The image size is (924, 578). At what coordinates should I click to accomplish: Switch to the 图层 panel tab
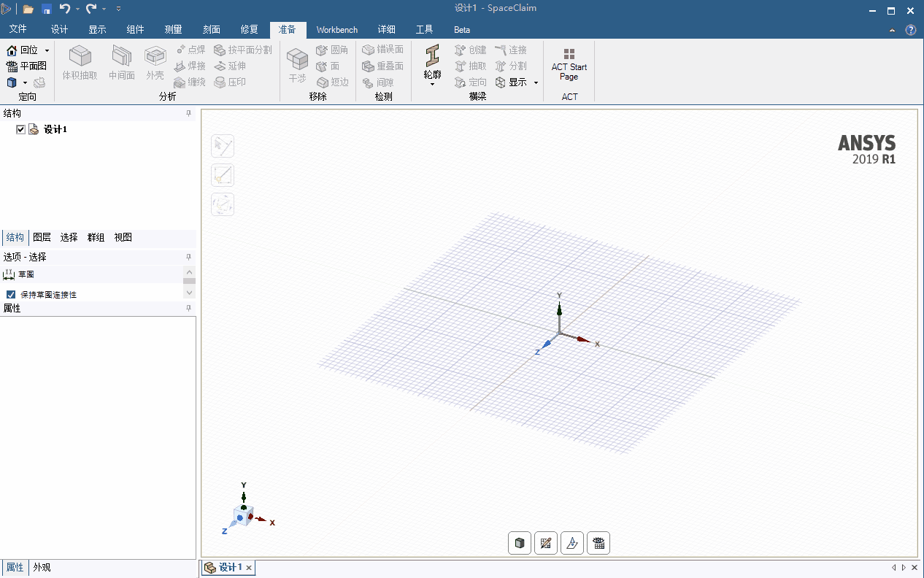pyautogui.click(x=42, y=237)
